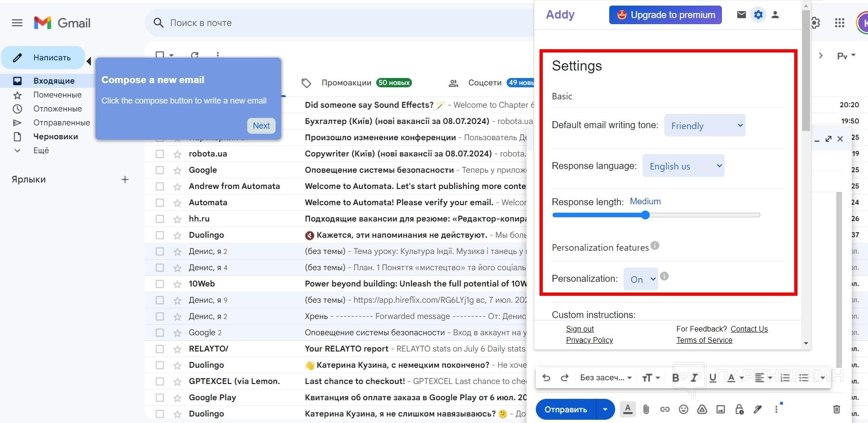Click info icon next to Personalization dropdown
This screenshot has width=868, height=423.
click(x=664, y=276)
